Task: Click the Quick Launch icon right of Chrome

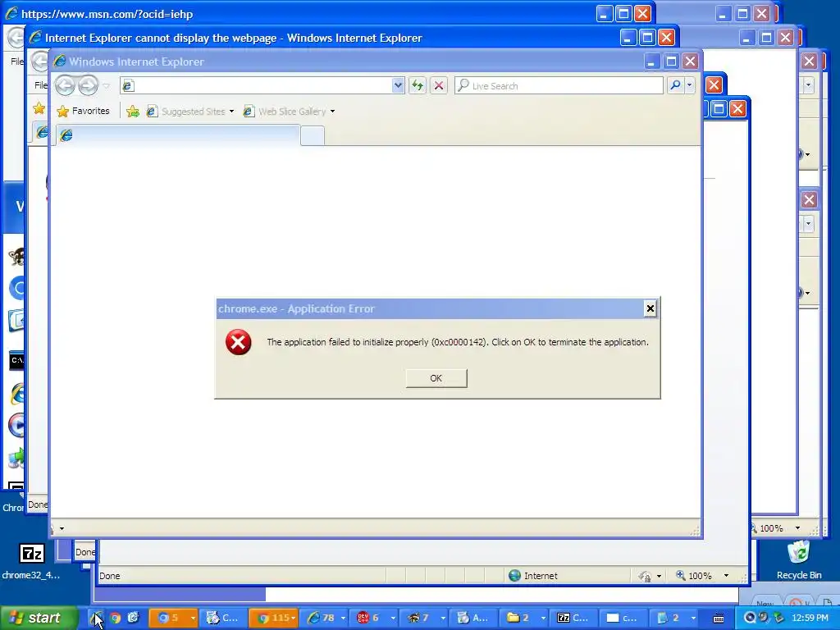Action: pos(133,619)
